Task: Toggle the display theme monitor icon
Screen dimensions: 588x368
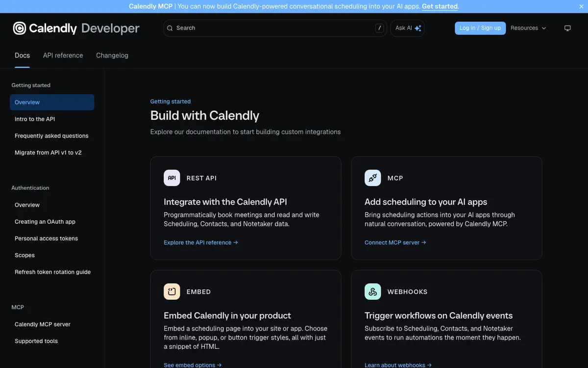Action: 567,28
